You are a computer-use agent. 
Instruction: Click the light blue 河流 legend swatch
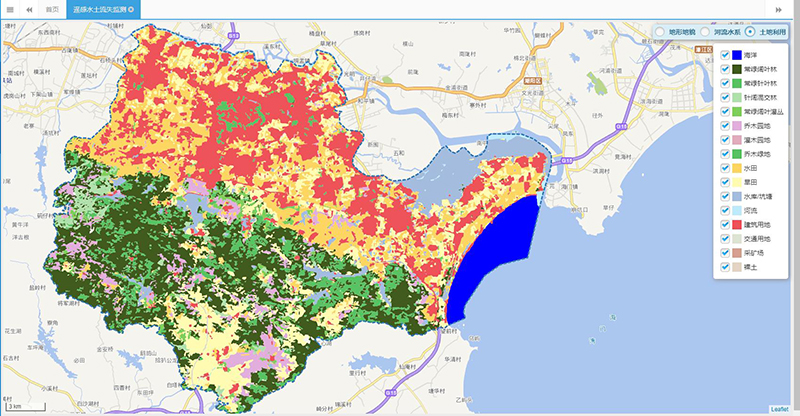pos(738,212)
